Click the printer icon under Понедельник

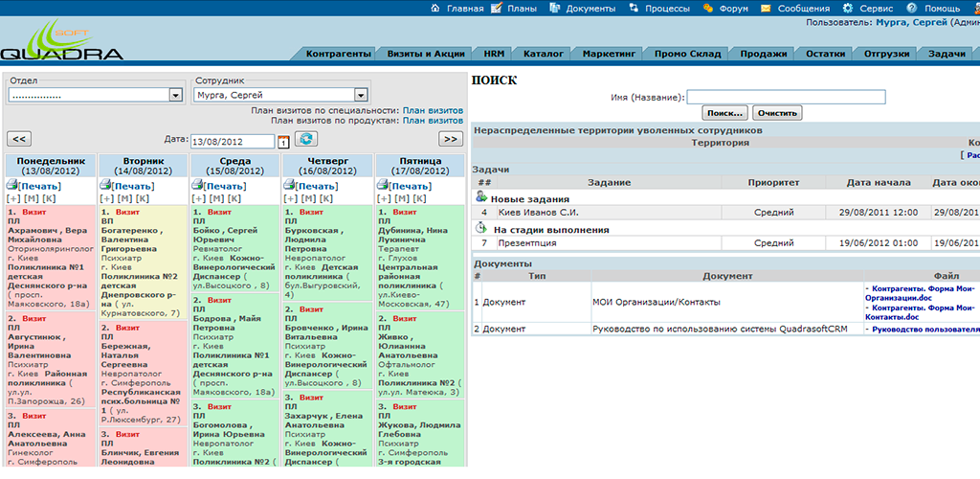[x=11, y=185]
